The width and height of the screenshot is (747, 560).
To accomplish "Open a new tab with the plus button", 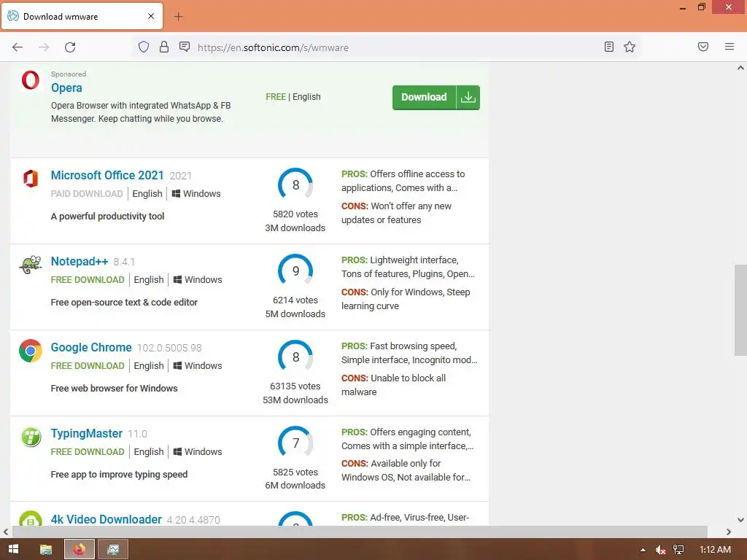I will tap(178, 17).
